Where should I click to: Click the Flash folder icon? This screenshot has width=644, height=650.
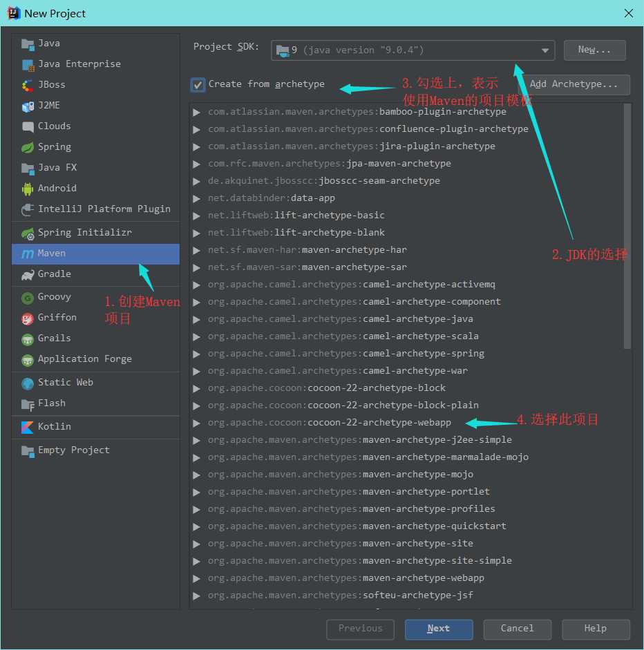[x=28, y=404]
